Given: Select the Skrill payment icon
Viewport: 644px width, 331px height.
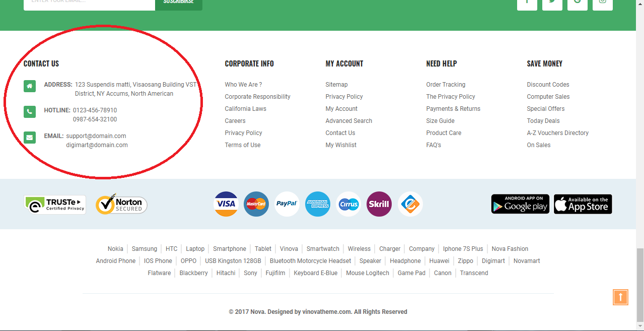Looking at the screenshot, I should 379,204.
